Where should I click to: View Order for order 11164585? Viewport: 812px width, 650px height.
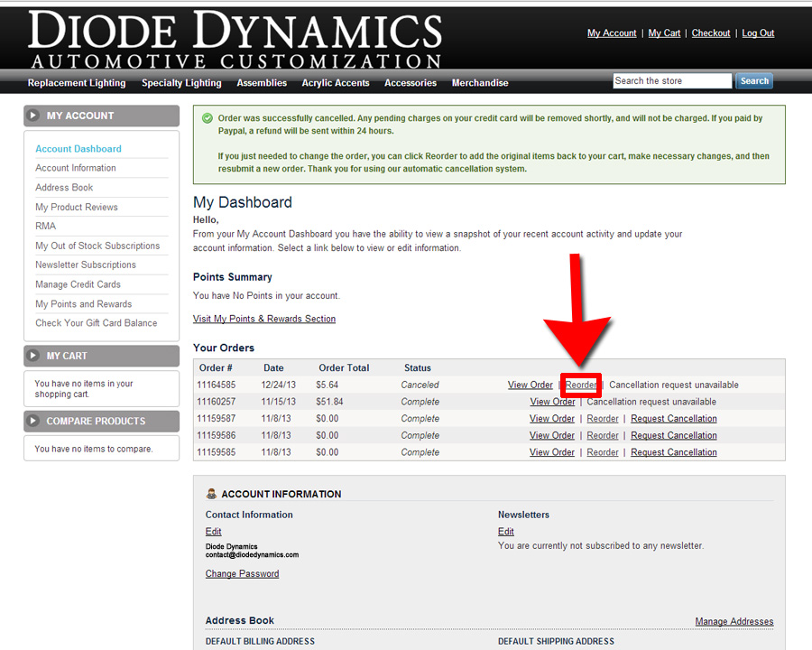click(531, 385)
